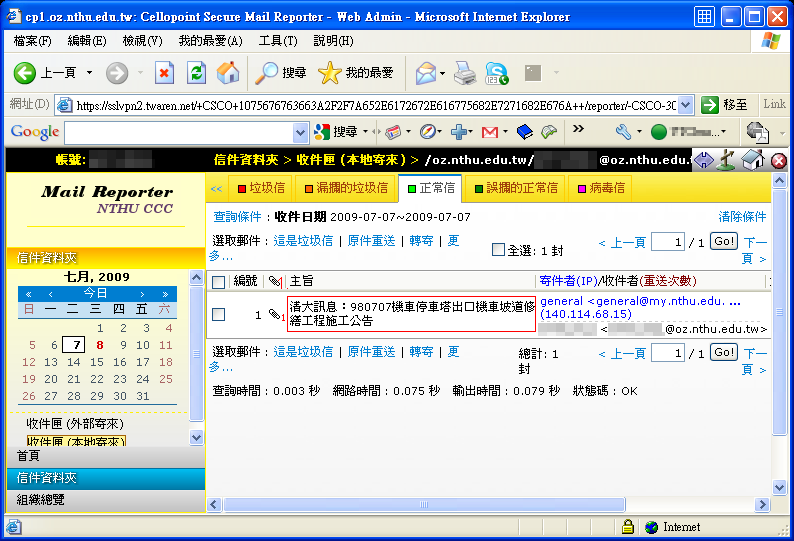794x541 pixels.
Task: Tick the checkbox for mail number 1
Action: pyautogui.click(x=219, y=315)
